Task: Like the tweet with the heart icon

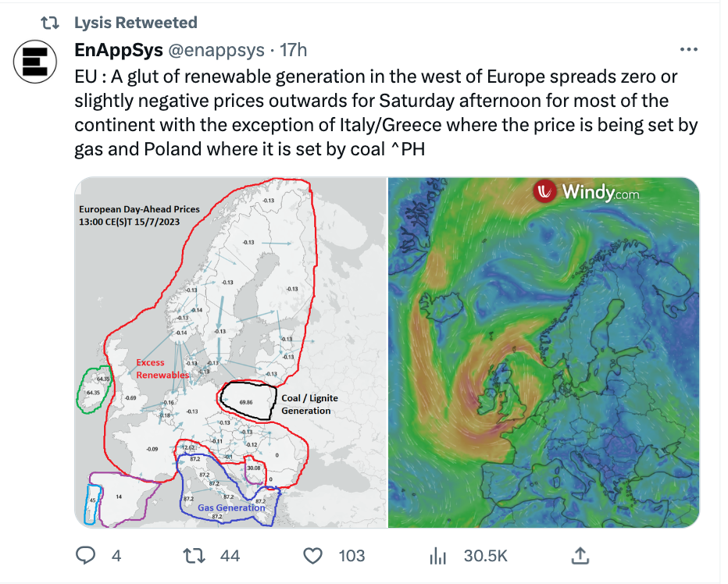Action: click(312, 555)
